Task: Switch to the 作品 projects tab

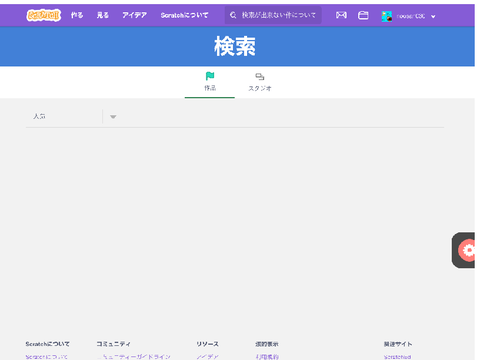Action: (x=210, y=81)
